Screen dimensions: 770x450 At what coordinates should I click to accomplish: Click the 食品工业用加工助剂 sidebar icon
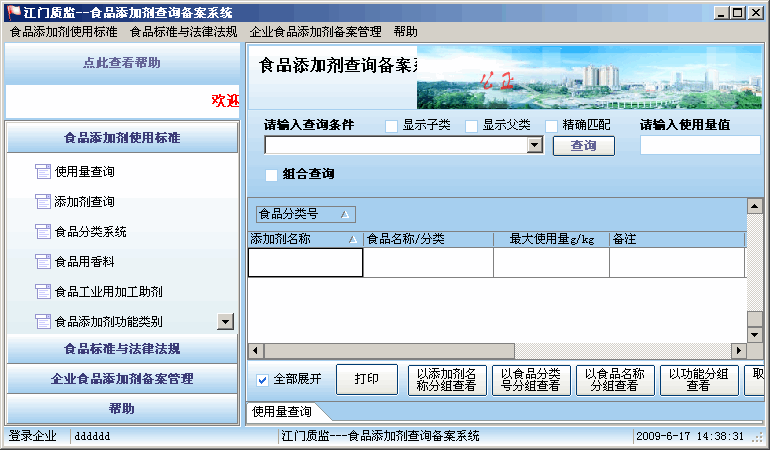pos(42,292)
